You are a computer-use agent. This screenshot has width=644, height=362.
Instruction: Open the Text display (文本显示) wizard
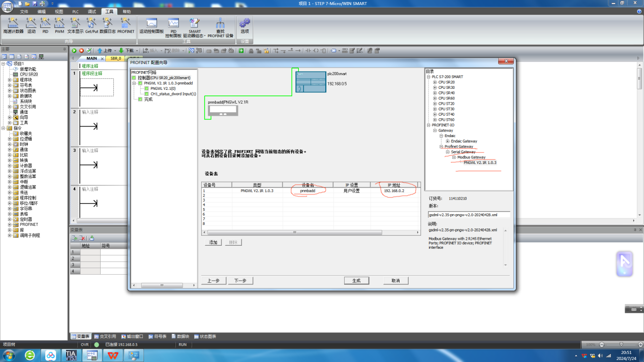(75, 25)
